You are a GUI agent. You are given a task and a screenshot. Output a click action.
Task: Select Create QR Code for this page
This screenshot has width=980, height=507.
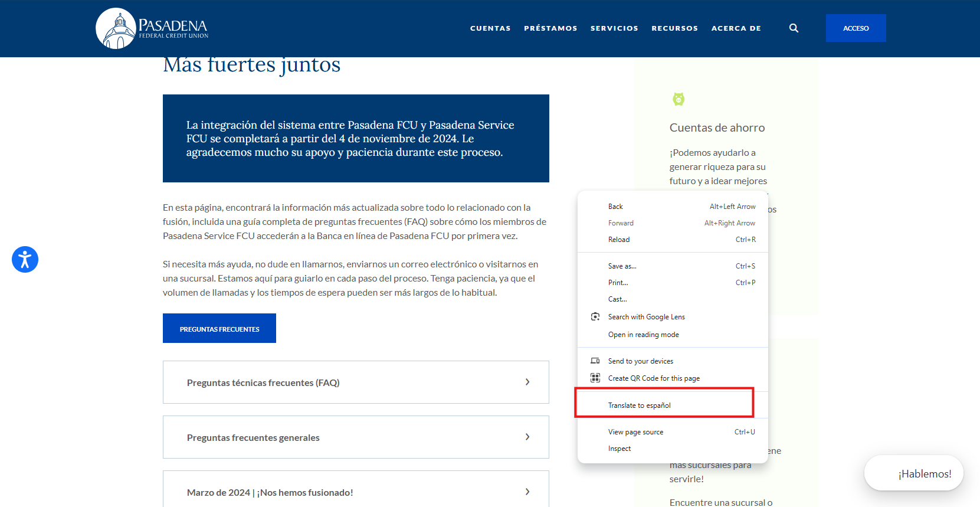pos(673,378)
